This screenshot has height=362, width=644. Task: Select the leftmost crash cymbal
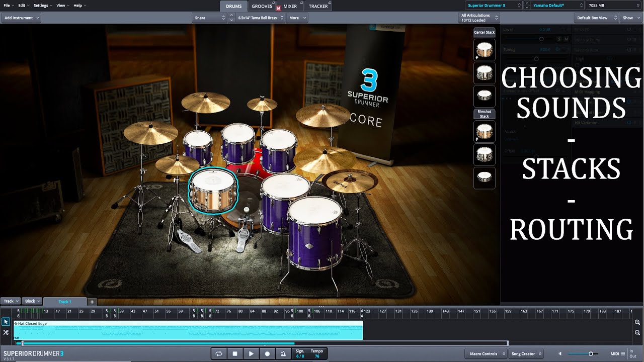click(150, 132)
